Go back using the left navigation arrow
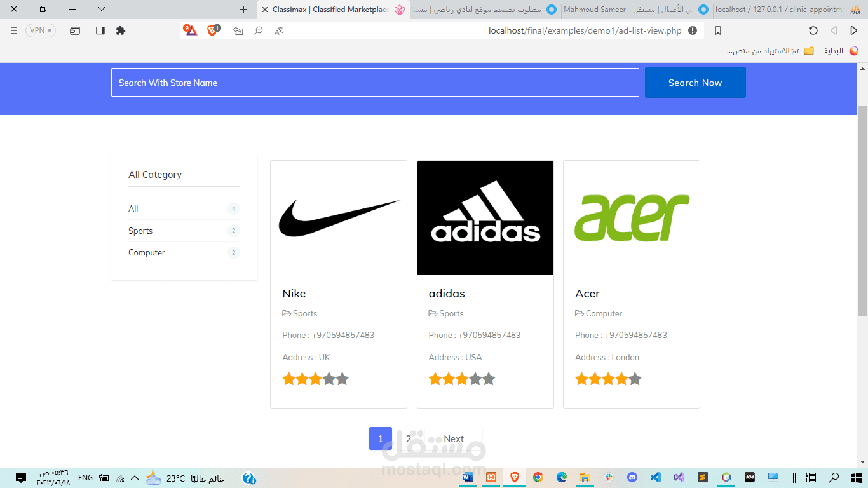The width and height of the screenshot is (868, 488). (x=833, y=30)
